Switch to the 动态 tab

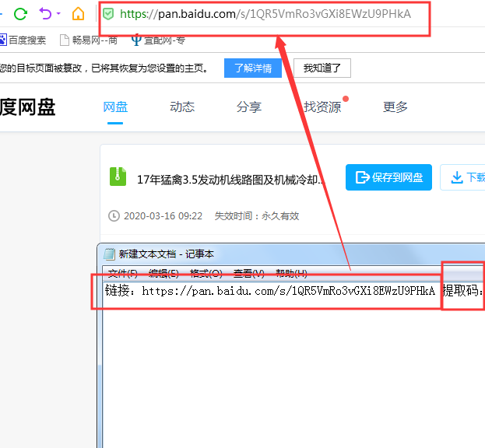(182, 107)
